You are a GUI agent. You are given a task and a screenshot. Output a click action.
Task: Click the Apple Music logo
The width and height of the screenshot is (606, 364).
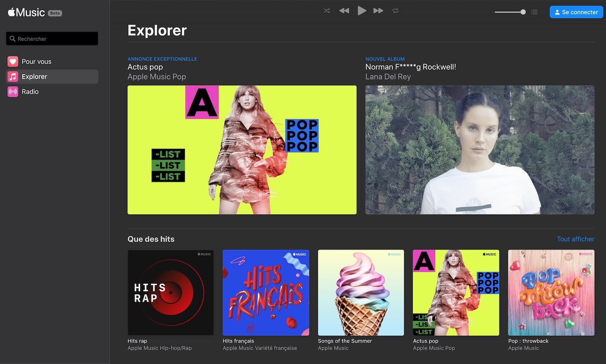[26, 13]
